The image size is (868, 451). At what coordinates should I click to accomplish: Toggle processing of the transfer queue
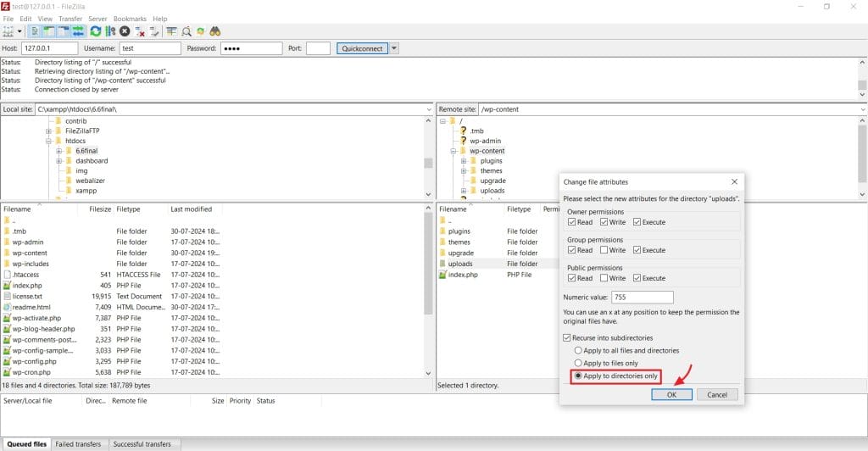point(110,31)
